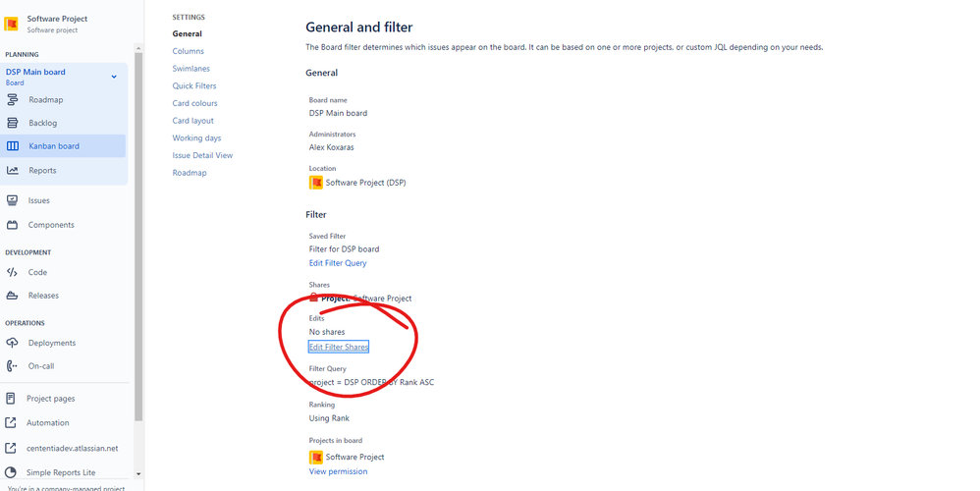The height and width of the screenshot is (491, 980).
Task: Click the Backlog icon
Action: [12, 123]
